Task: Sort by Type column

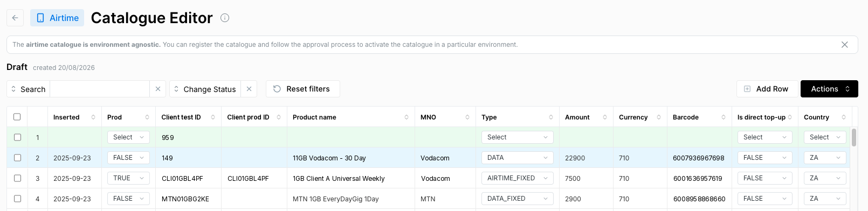Action: click(x=551, y=117)
